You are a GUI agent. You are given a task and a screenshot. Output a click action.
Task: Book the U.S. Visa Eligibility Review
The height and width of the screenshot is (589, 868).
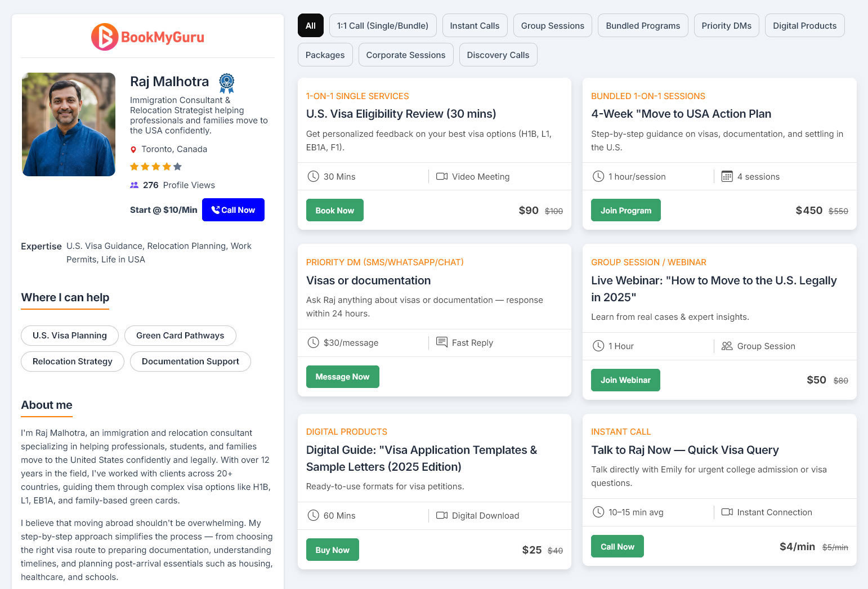click(x=334, y=211)
